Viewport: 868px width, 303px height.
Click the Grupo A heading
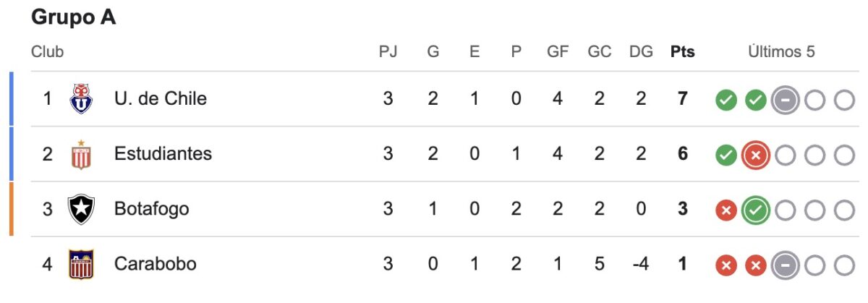click(74, 19)
